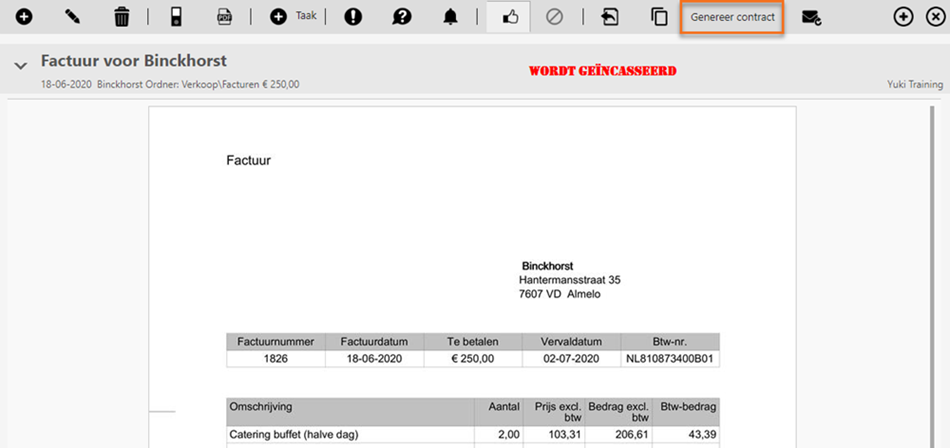Approve with the thumbs-up icon

point(510,18)
